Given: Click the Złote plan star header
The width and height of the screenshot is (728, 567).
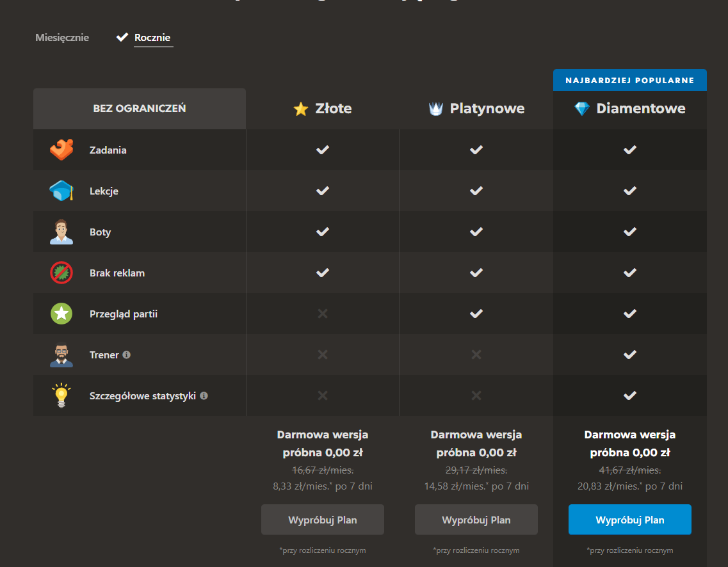Looking at the screenshot, I should (x=323, y=109).
